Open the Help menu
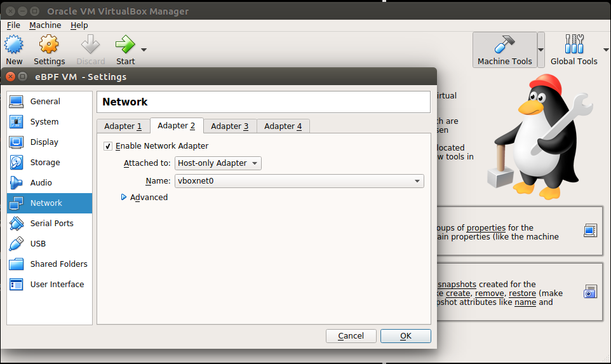The width and height of the screenshot is (611, 364). tap(79, 25)
